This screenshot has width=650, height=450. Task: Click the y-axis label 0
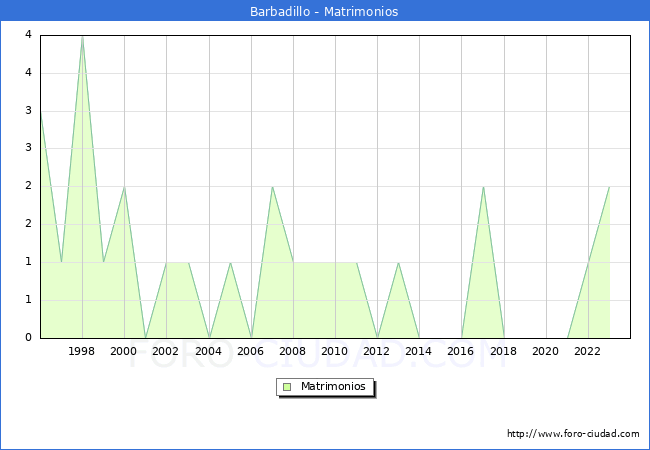click(x=28, y=337)
